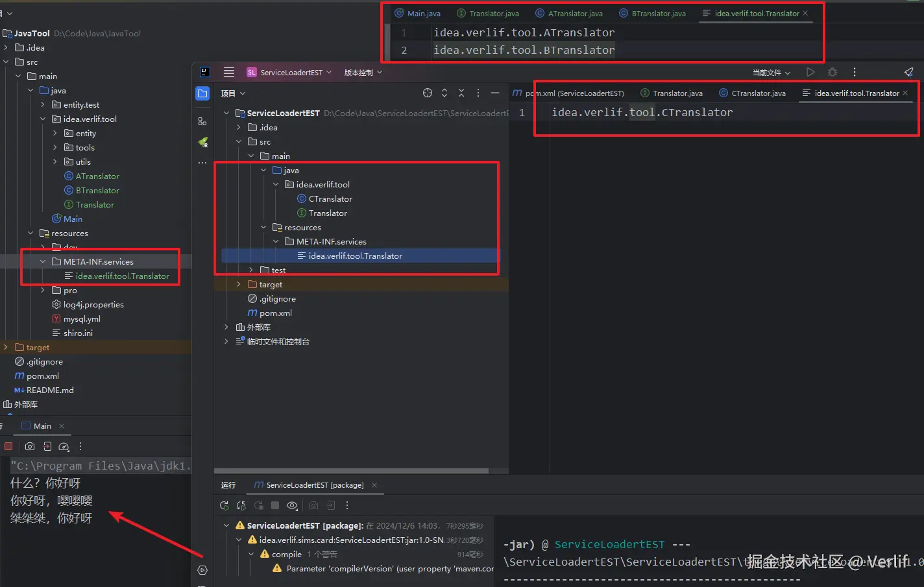Click red stop button in JavaTool Main run panel

8,446
